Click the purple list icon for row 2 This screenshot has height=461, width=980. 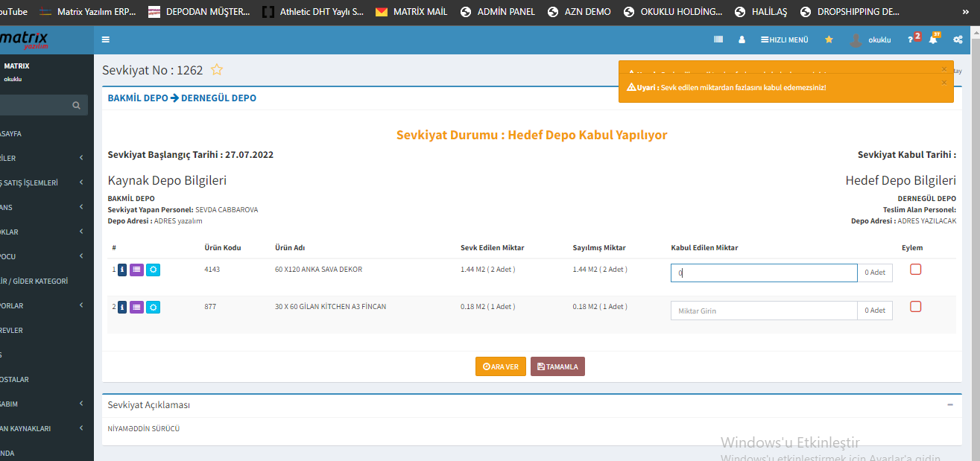(x=137, y=306)
